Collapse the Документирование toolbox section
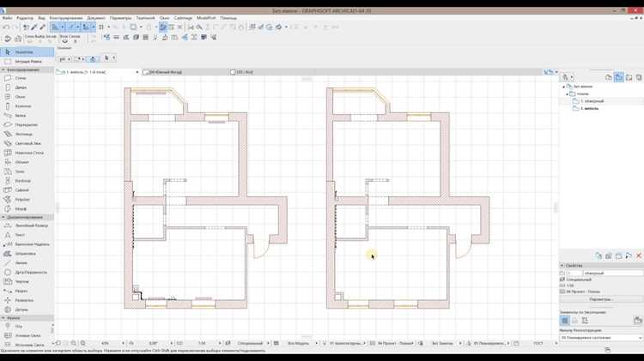 click(x=3, y=217)
